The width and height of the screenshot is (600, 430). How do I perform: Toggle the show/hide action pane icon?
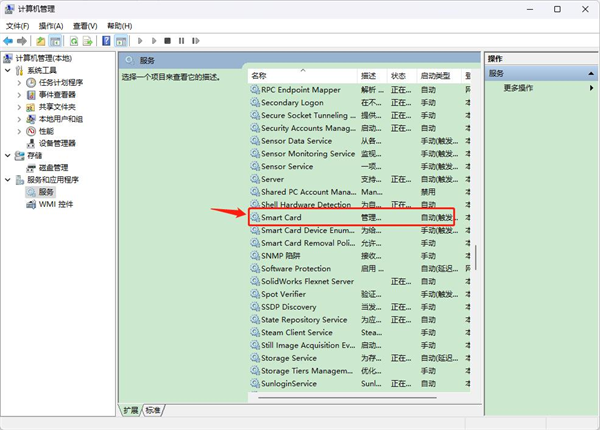coord(121,41)
